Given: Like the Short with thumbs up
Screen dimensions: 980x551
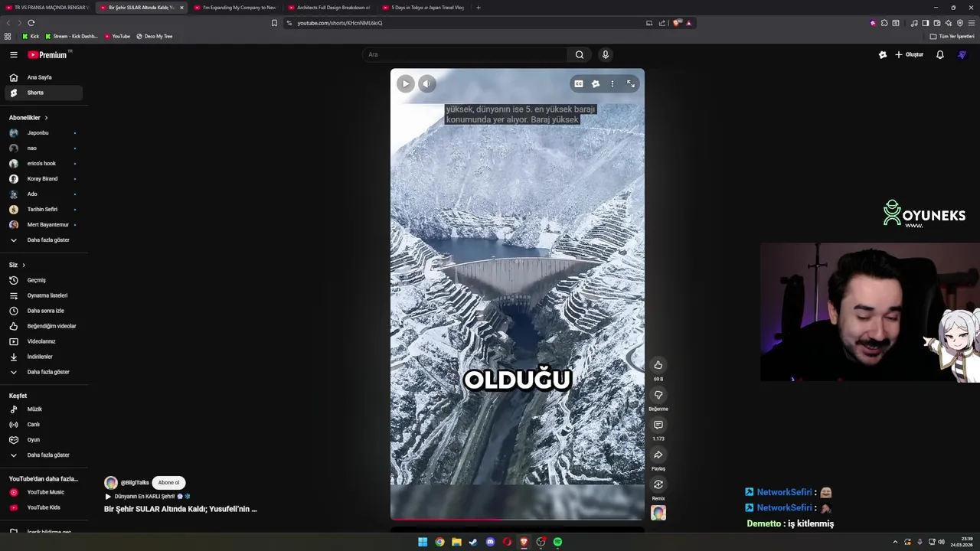Looking at the screenshot, I should (658, 365).
